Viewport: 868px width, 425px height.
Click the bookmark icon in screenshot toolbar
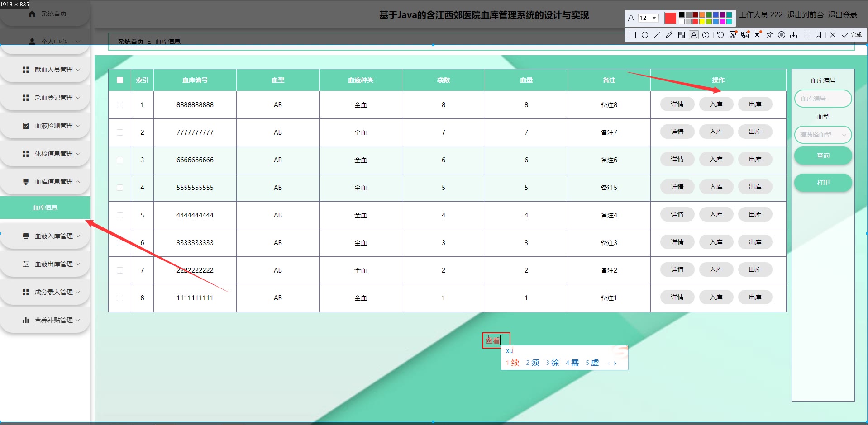pos(818,35)
